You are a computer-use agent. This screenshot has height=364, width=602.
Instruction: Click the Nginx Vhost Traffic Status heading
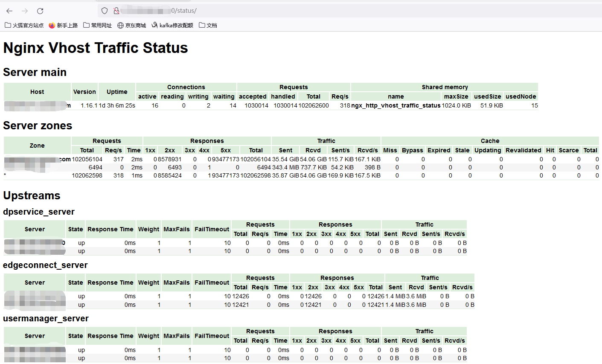click(96, 48)
